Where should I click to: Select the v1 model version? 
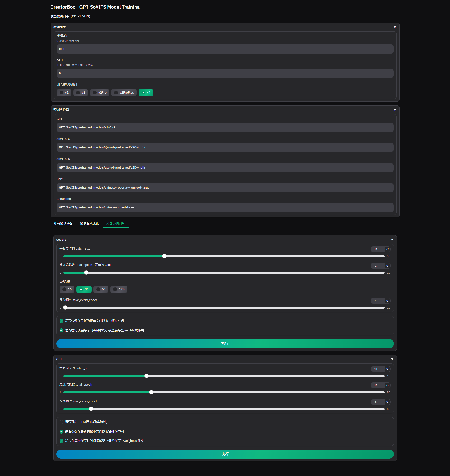pos(64,92)
